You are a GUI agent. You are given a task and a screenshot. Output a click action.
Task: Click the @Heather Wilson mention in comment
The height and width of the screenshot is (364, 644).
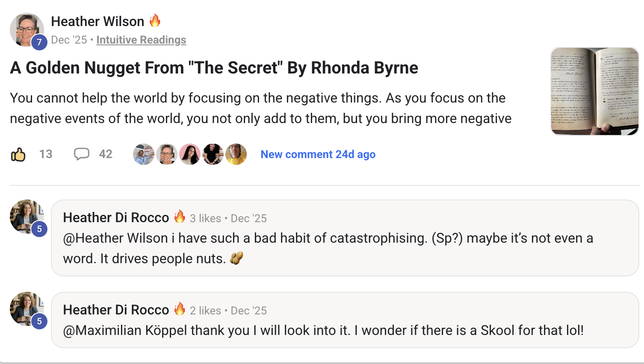[x=115, y=238]
